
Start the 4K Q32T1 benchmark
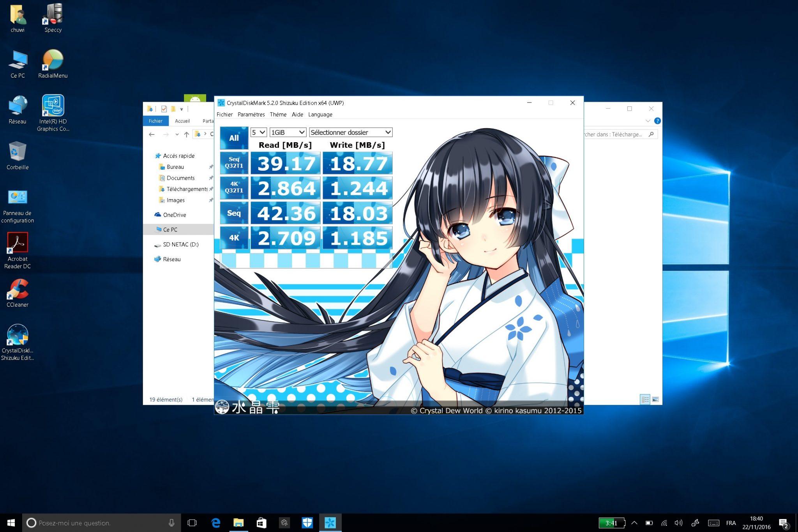(x=234, y=187)
